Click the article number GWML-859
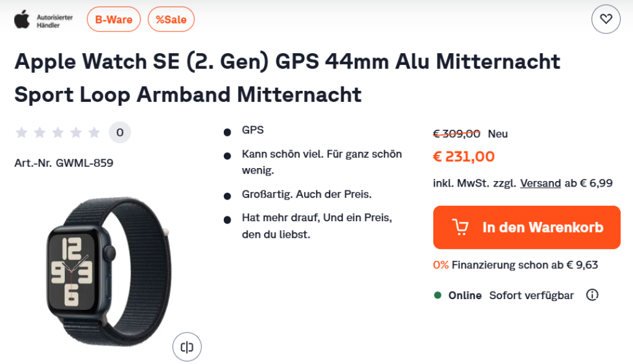633x364 pixels. [64, 163]
